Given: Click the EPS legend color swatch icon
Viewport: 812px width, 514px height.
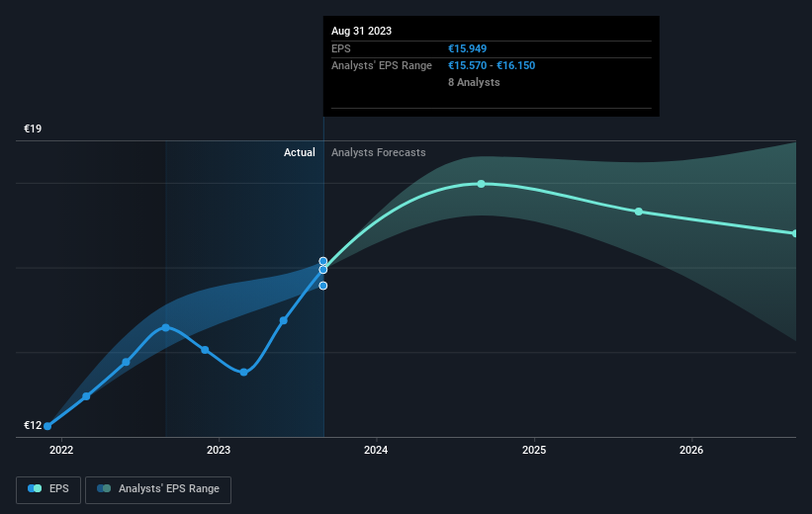Looking at the screenshot, I should tap(35, 488).
